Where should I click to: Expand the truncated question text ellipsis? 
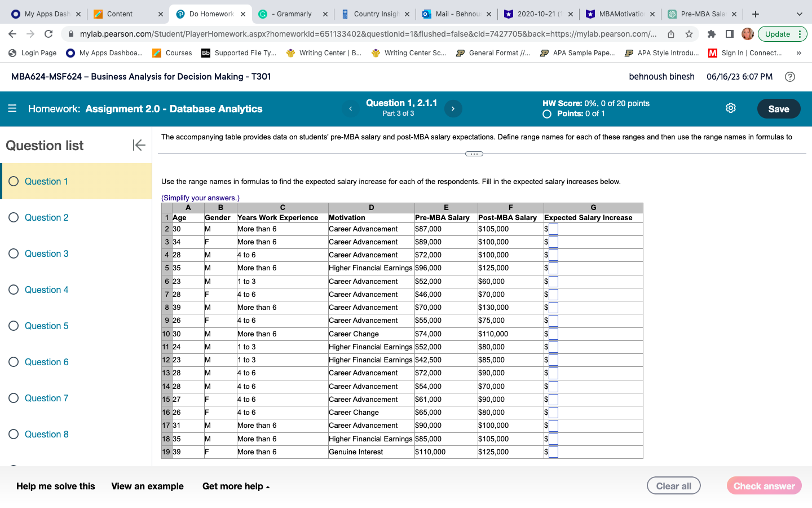tap(474, 154)
